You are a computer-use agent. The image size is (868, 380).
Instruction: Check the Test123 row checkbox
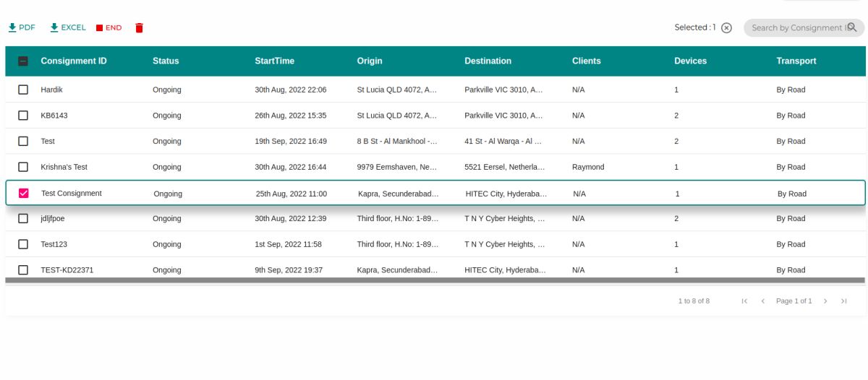tap(23, 244)
